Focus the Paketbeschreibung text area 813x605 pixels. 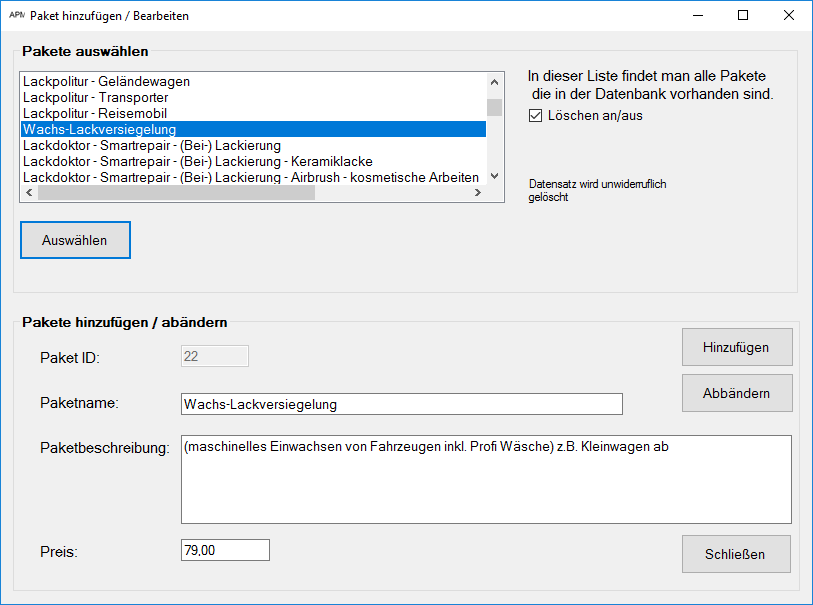(486, 479)
